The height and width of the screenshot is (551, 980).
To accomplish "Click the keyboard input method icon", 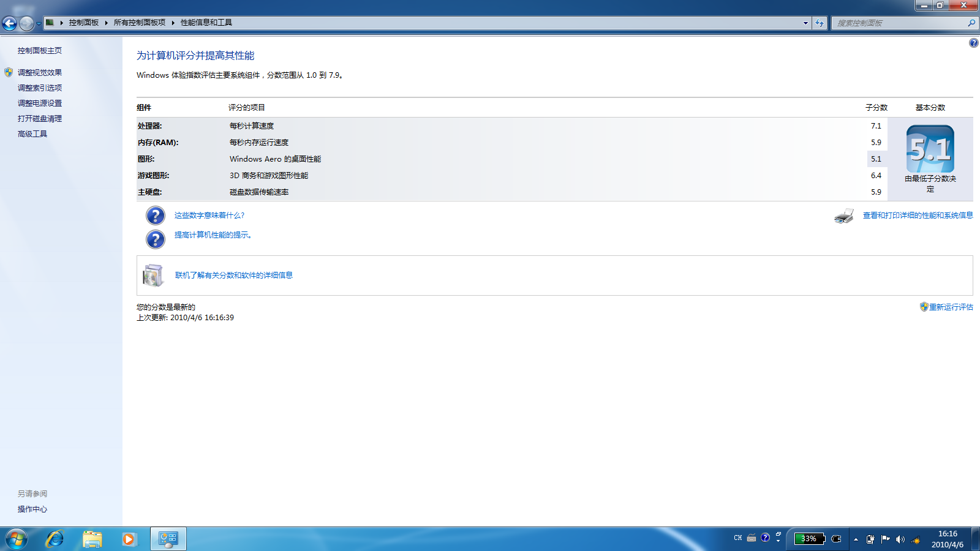I will tap(752, 538).
